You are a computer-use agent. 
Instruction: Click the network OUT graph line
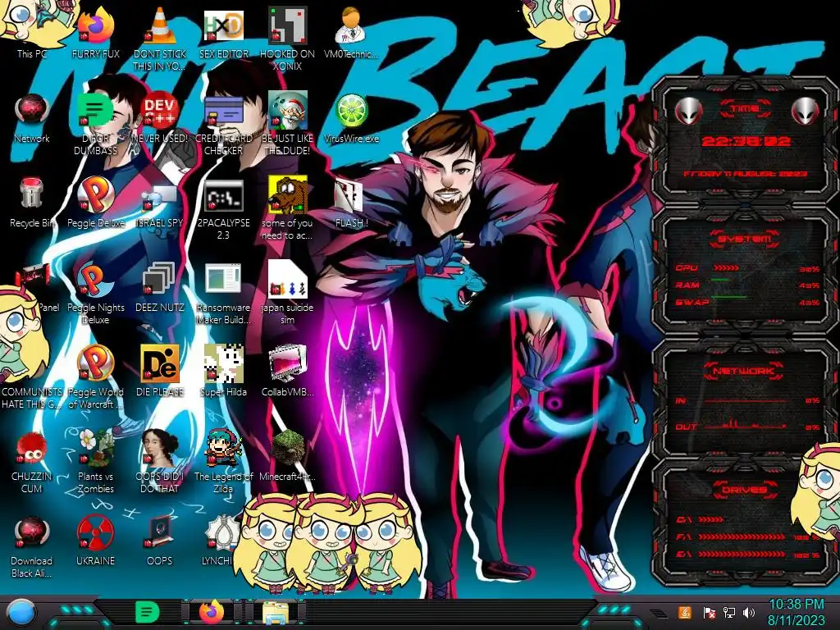pos(746,426)
